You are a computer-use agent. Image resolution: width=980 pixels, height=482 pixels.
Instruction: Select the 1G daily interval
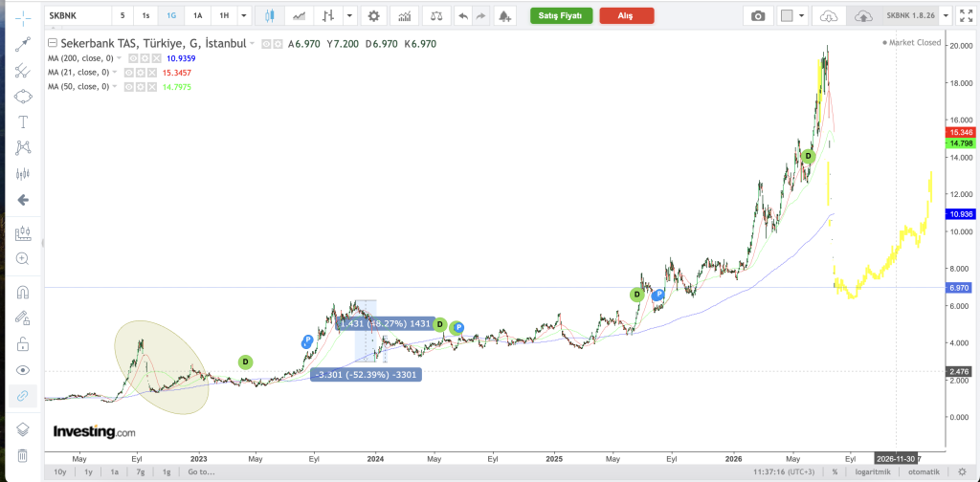171,15
